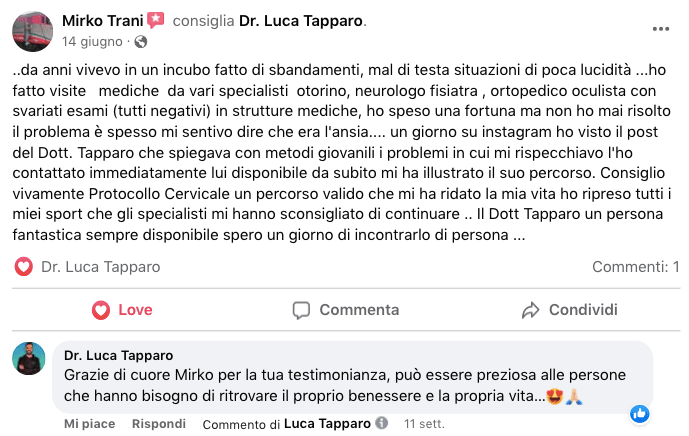Open the Mirko Trani profile name link
This screenshot has width=689, height=436.
coord(102,20)
